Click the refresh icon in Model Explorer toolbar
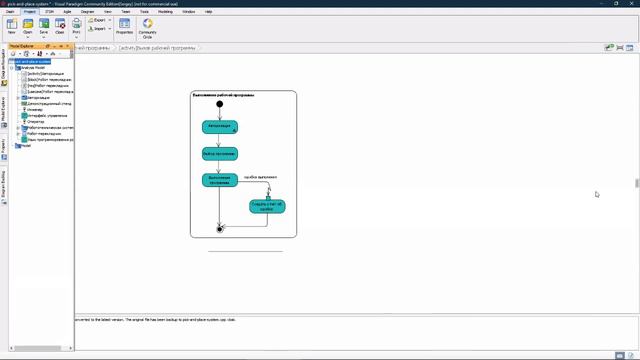The width and height of the screenshot is (640, 360). [13, 54]
